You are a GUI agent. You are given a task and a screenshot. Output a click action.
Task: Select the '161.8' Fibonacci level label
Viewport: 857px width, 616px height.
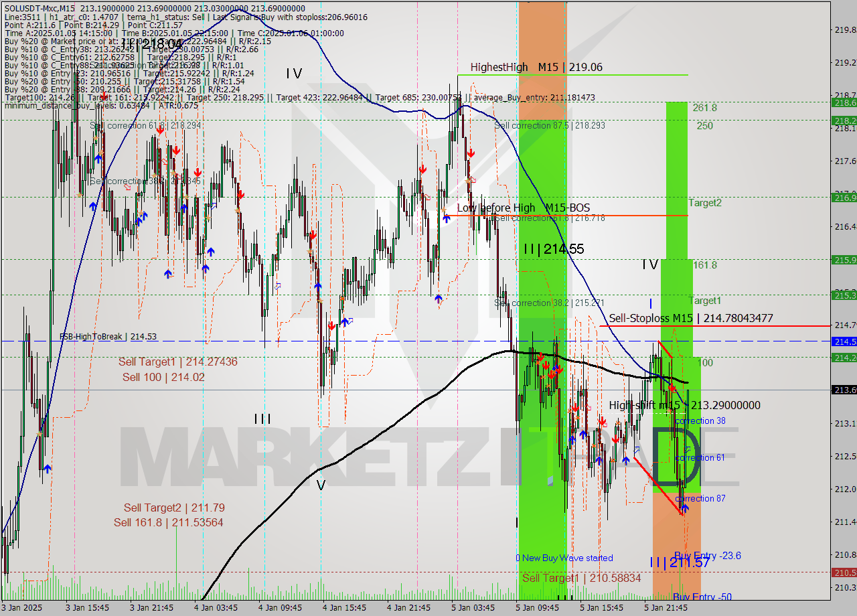click(x=705, y=265)
